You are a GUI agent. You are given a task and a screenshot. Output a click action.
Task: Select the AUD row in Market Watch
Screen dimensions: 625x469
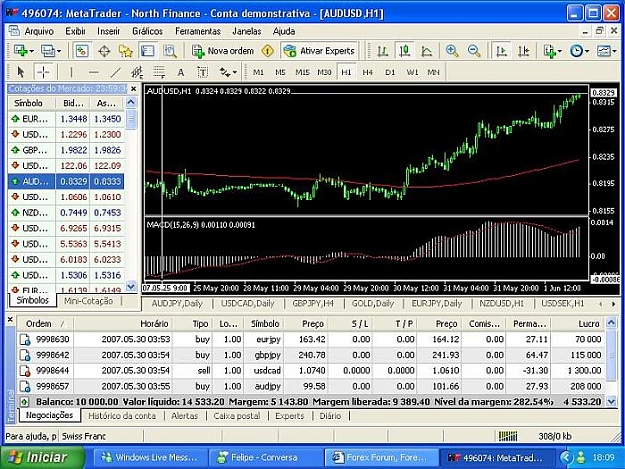point(66,181)
